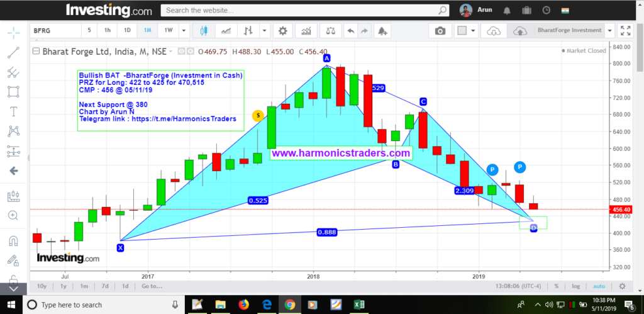This screenshot has height=314, width=644.
Task: Click the website search field
Action: pos(305,10)
